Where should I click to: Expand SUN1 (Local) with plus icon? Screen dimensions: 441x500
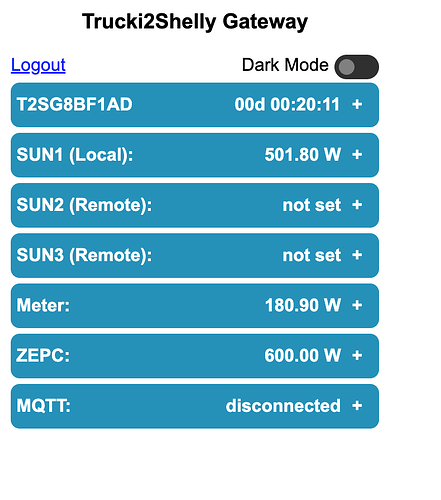coord(357,155)
